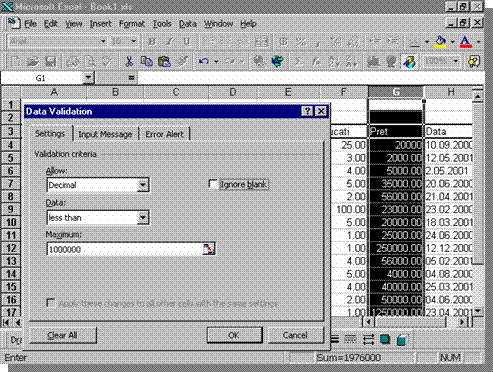Collapse dialog via Maximum range selector icon
Image resolution: width=493 pixels, height=372 pixels.
[x=209, y=249]
